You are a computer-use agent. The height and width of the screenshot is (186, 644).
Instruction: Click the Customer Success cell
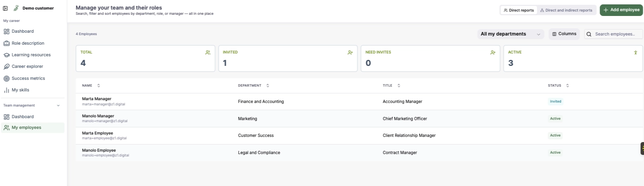(256, 135)
